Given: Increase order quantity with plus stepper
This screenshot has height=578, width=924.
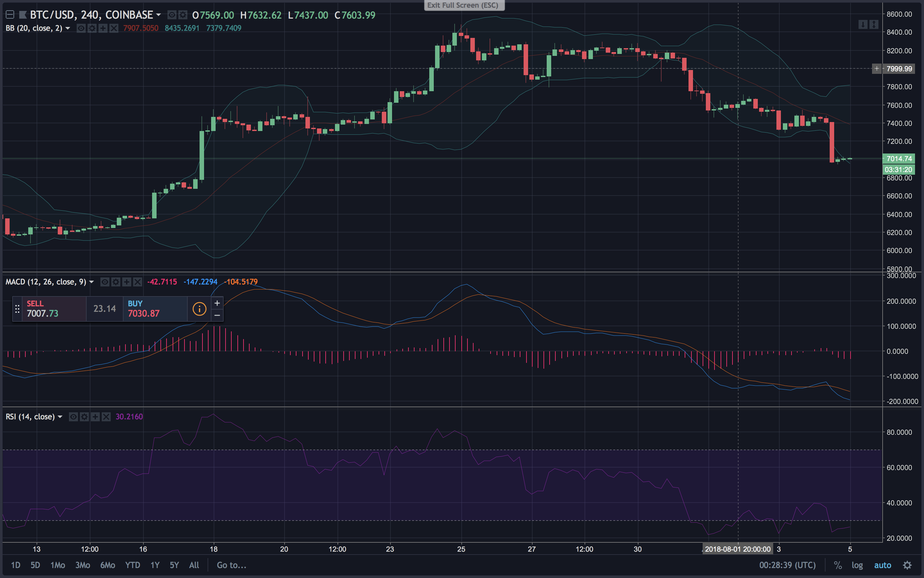Looking at the screenshot, I should pos(217,303).
